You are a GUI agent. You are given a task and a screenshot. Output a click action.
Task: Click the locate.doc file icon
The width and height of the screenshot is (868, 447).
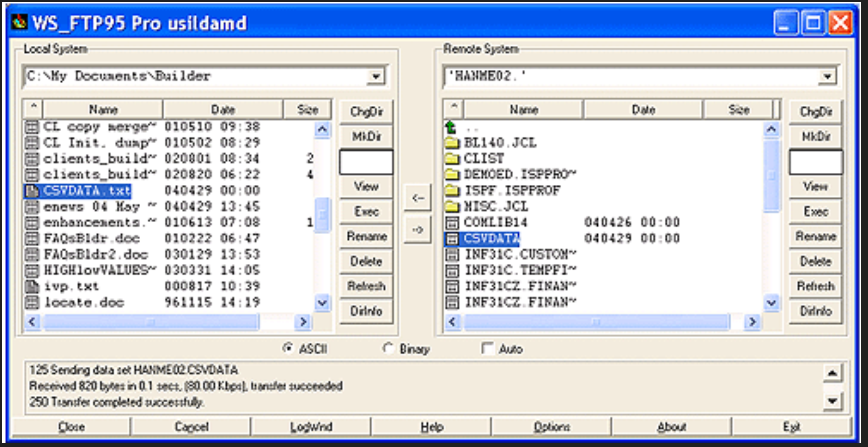coord(32,303)
